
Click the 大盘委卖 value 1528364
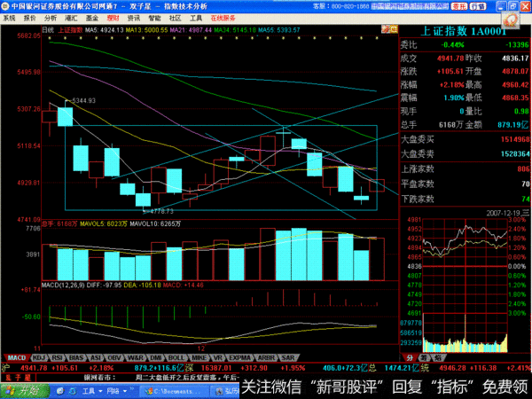pos(515,154)
